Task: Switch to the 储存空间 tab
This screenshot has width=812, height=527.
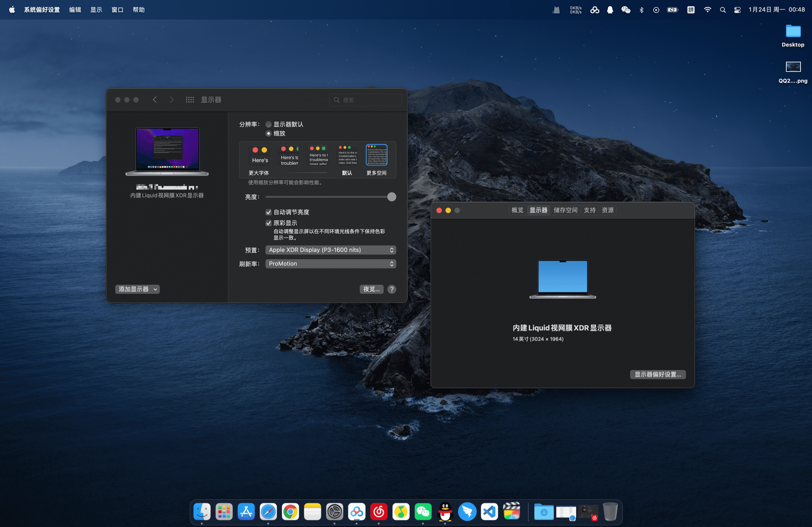Action: click(x=566, y=211)
